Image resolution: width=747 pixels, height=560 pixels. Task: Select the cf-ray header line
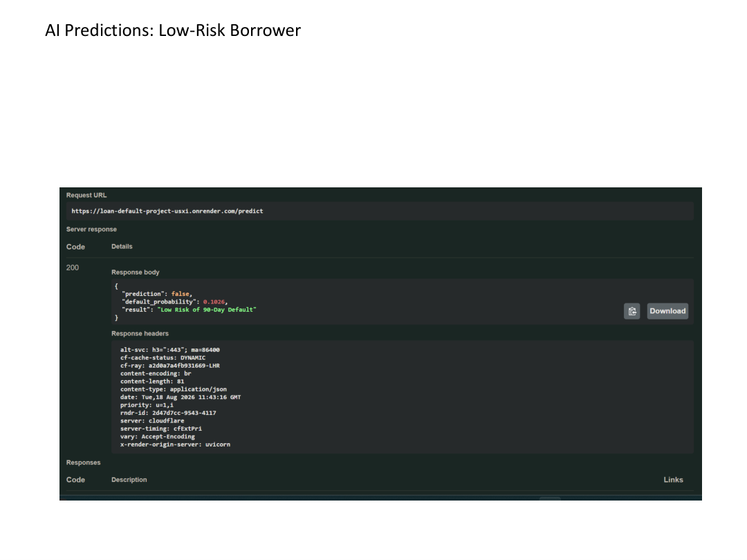click(x=170, y=366)
